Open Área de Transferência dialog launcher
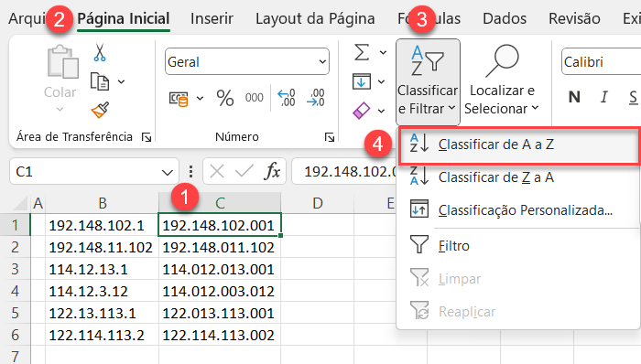641x364 pixels. point(147,137)
